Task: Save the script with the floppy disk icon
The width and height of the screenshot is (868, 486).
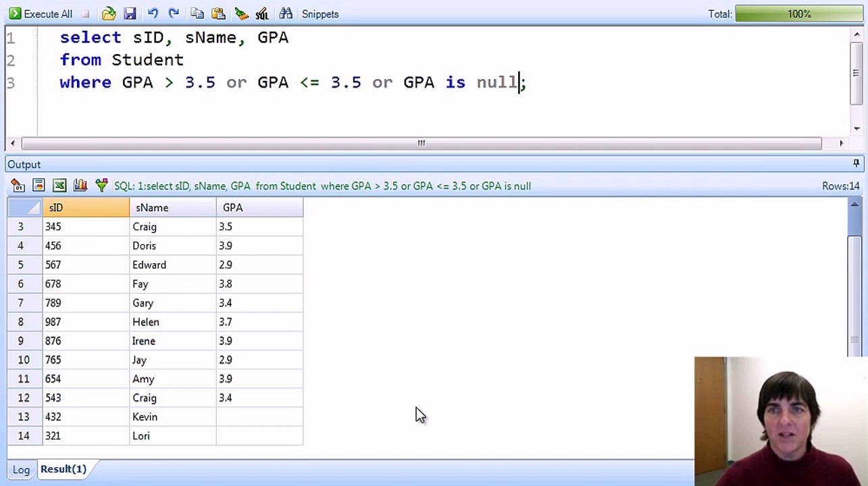Action: [x=130, y=13]
